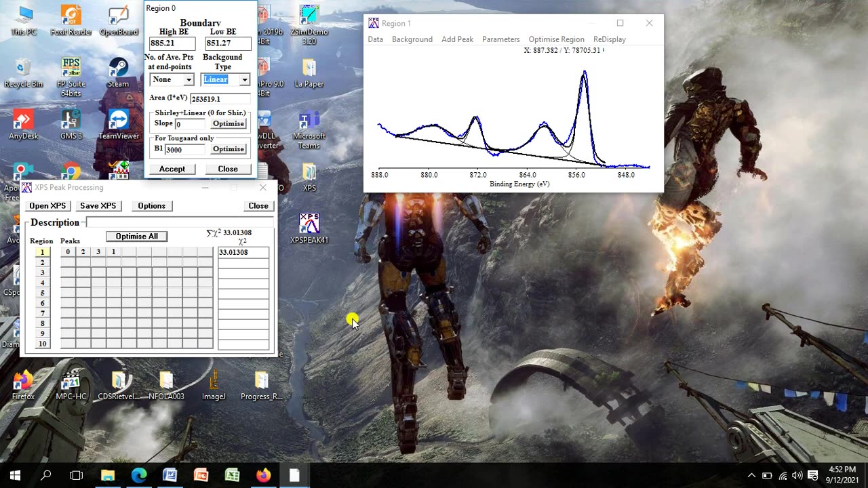This screenshot has height=488, width=868.
Task: Click Optimise next to the Slope field
Action: [229, 123]
